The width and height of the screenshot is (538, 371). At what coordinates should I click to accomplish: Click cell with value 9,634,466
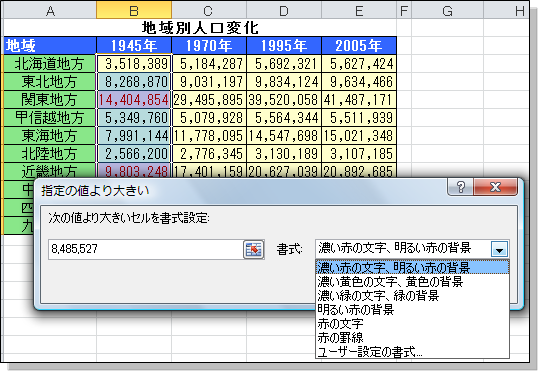359,82
